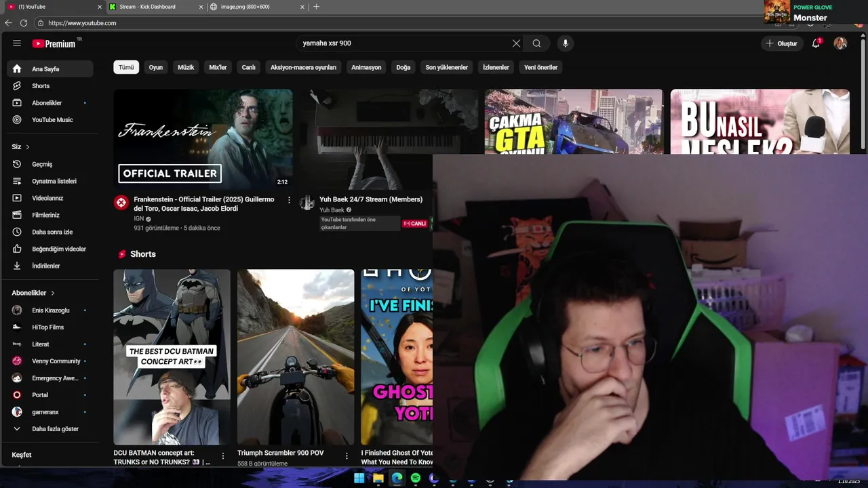
Task: Select the Animasyon filter chip
Action: click(x=366, y=67)
